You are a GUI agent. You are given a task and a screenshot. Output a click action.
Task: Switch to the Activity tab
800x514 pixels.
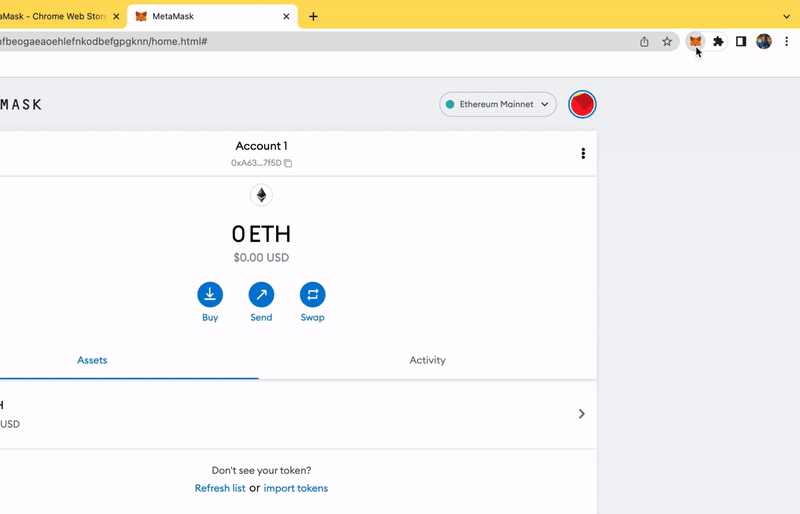click(428, 360)
